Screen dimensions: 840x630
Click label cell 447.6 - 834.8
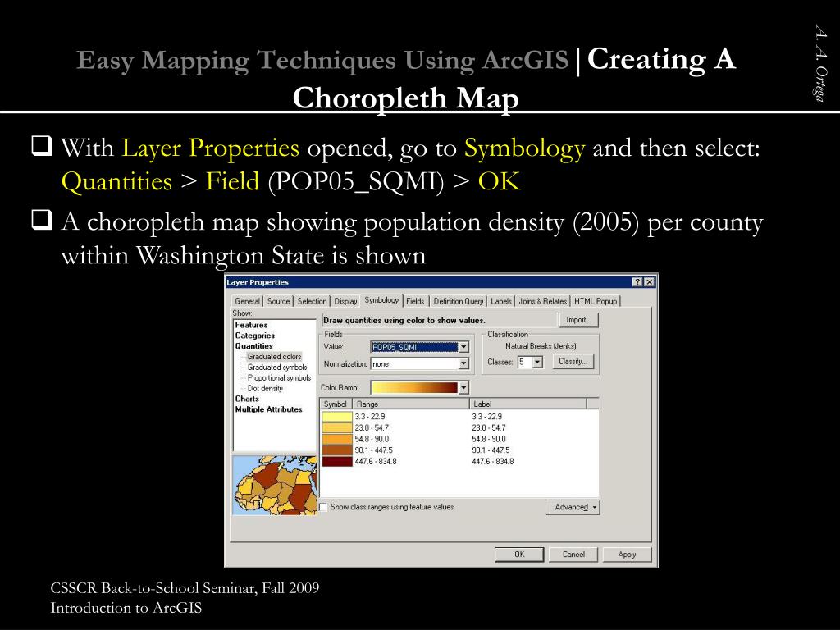click(x=493, y=461)
